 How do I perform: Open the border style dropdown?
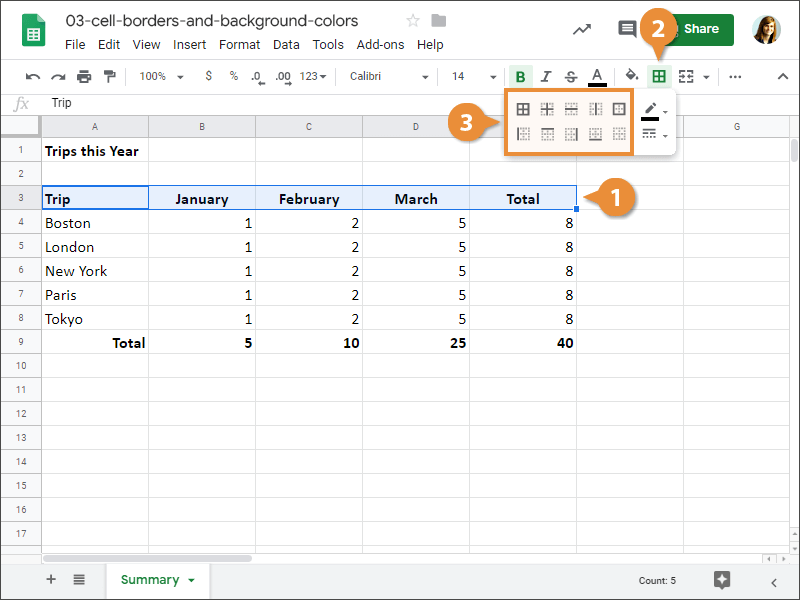654,135
